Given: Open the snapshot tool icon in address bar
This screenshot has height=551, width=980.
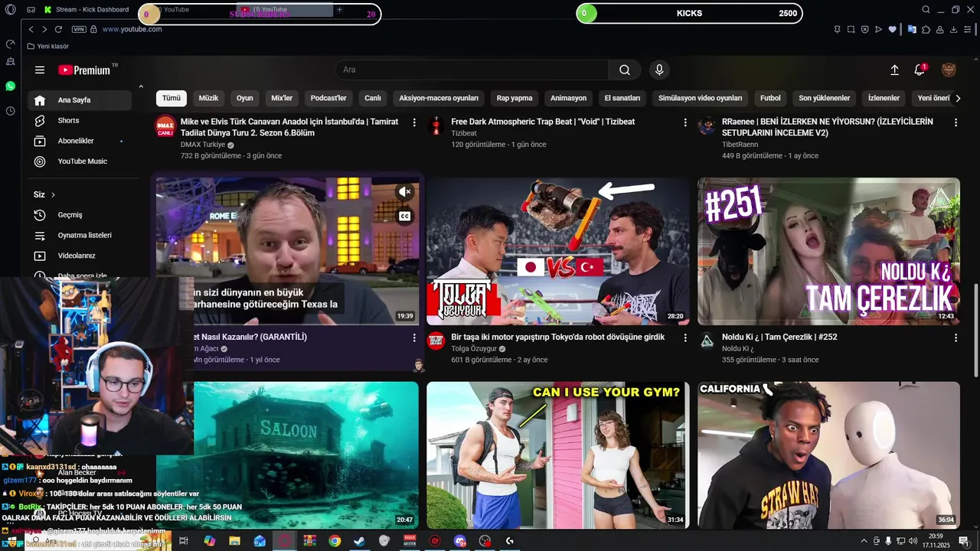Looking at the screenshot, I should [851, 29].
